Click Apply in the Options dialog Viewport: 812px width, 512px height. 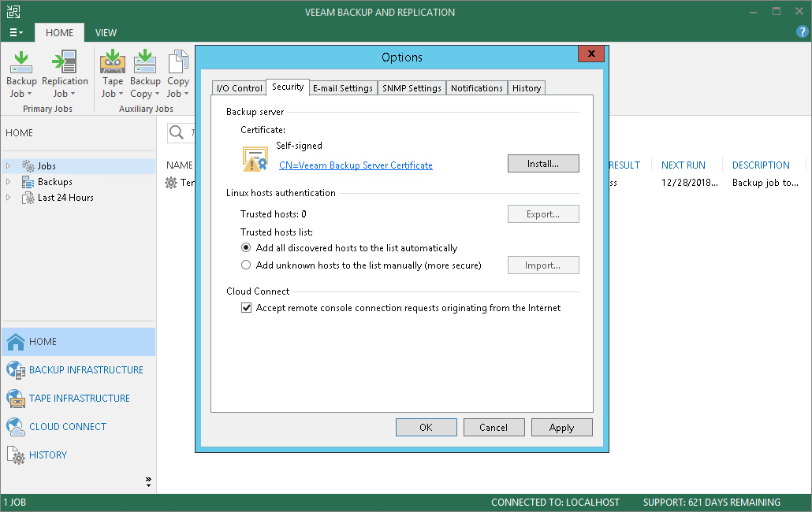(562, 427)
